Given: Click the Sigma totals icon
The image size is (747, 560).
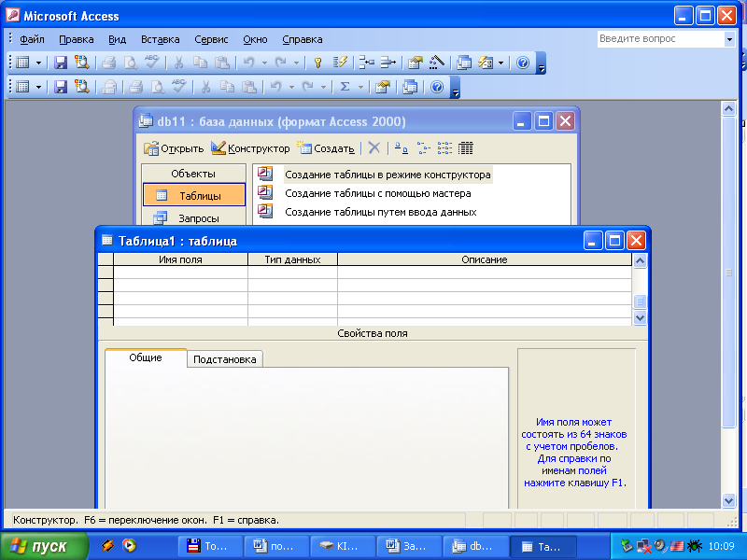Looking at the screenshot, I should [x=345, y=87].
